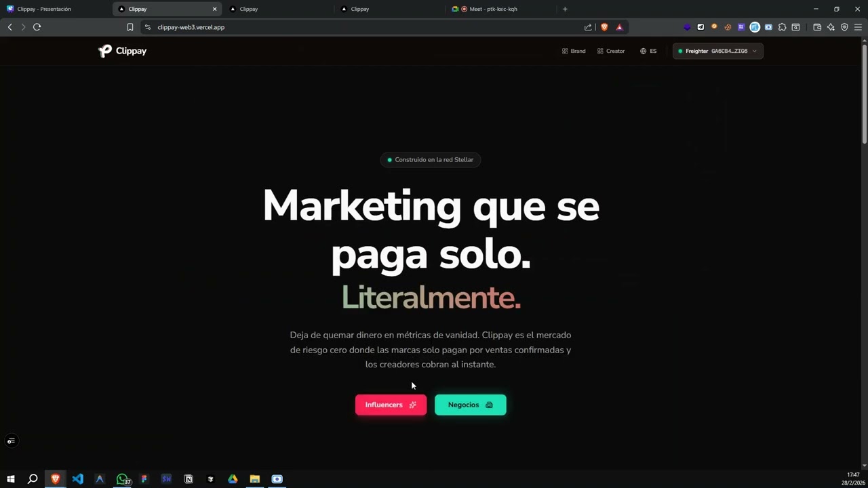Click the purple square extension icon
The height and width of the screenshot is (488, 868).
click(741, 27)
